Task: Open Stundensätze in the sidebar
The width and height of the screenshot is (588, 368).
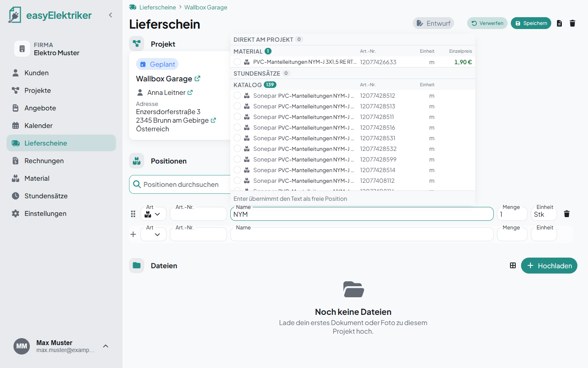Action: [61, 196]
